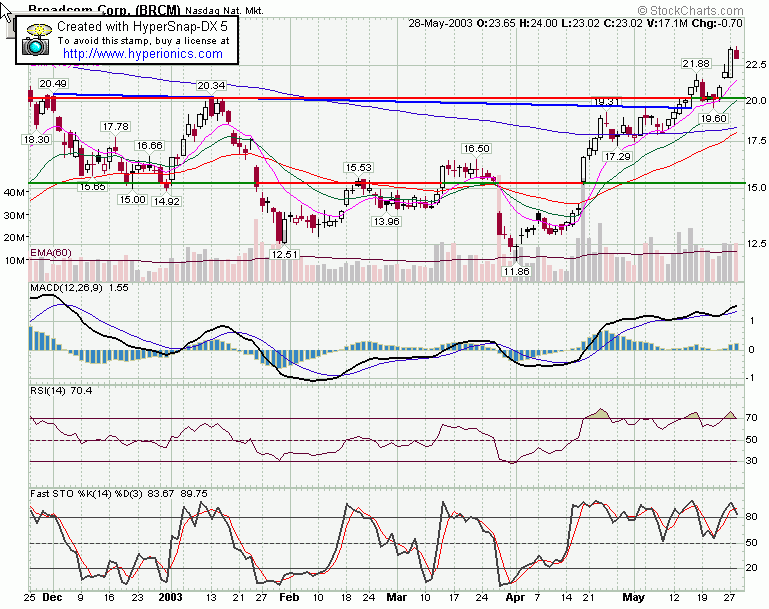The height and width of the screenshot is (609, 769).
Task: Click the 12.51 February low label
Action: click(x=284, y=254)
